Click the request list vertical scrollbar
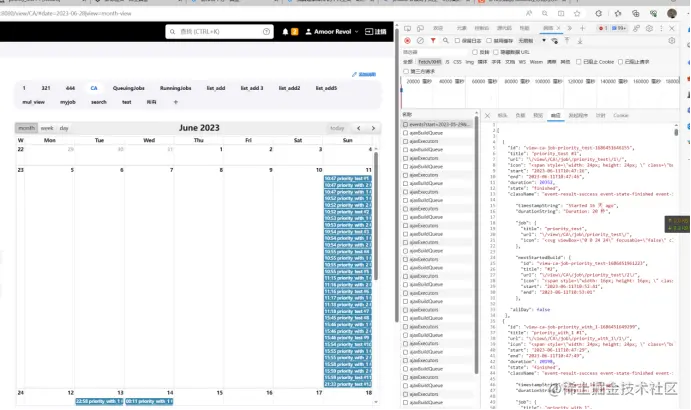The height and width of the screenshot is (410, 691). [476, 245]
